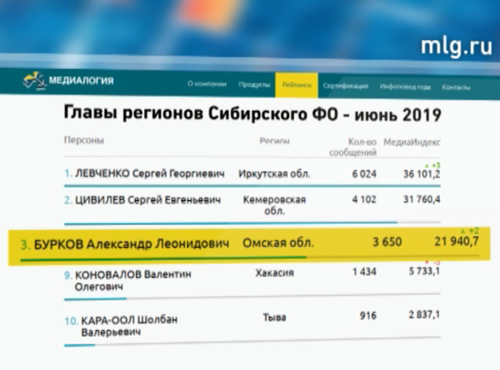This screenshot has width=500, height=370.
Task: Open 'БУРКОВ Александр Леонидович' highlighted row
Action: coord(249,246)
